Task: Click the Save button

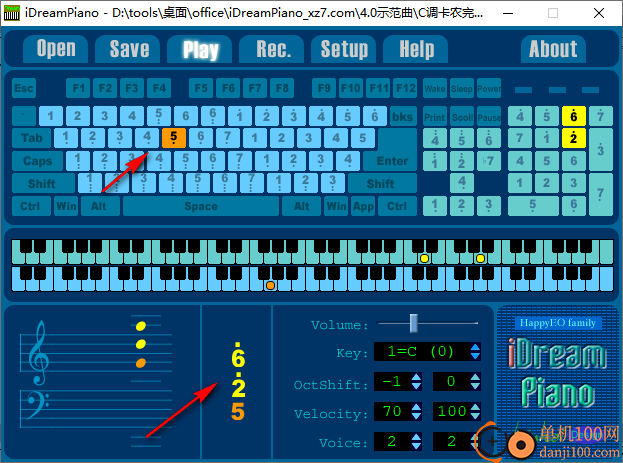Action: point(128,49)
